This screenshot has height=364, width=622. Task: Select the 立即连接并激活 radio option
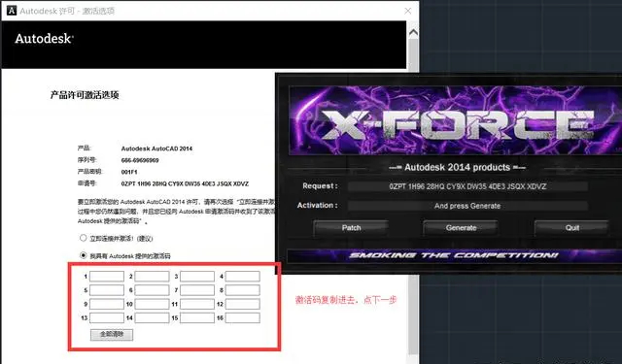(83, 238)
